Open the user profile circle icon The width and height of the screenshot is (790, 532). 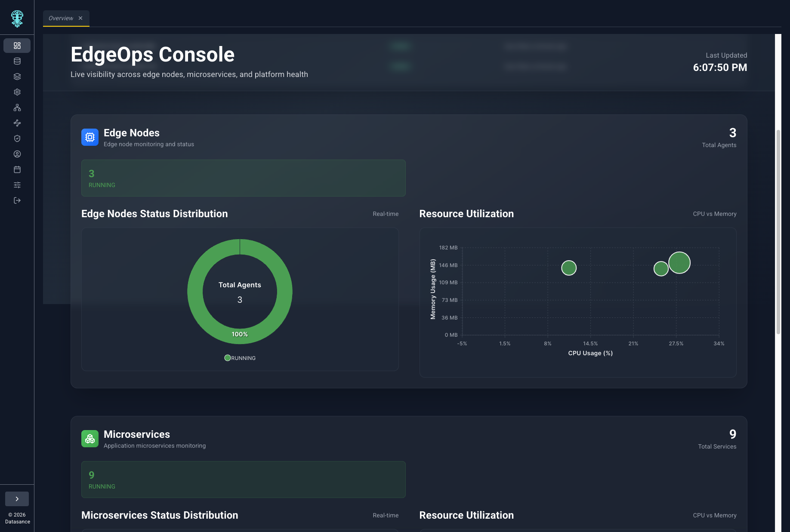17,154
